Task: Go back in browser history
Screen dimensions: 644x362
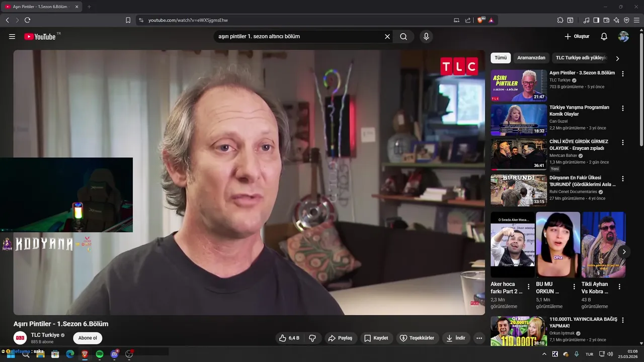Action: point(7,20)
